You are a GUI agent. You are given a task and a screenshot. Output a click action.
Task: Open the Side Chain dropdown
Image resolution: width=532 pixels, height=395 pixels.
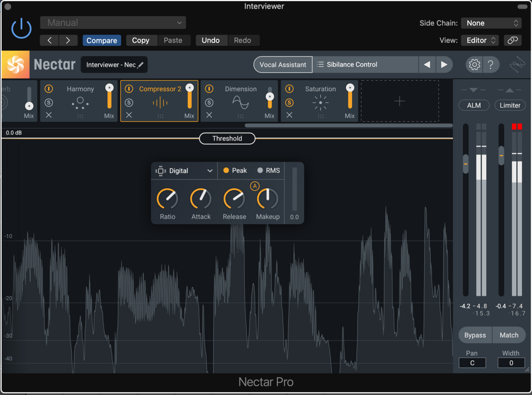[491, 23]
